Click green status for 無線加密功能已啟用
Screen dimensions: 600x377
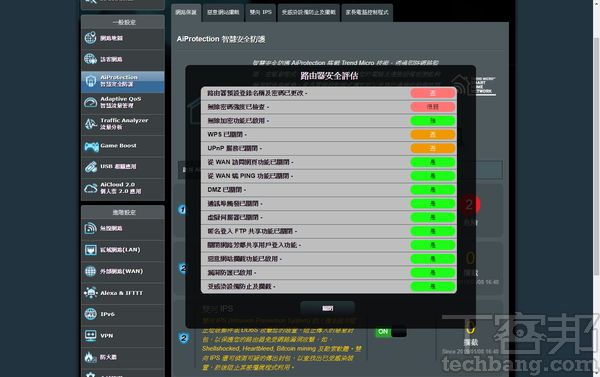click(x=433, y=121)
